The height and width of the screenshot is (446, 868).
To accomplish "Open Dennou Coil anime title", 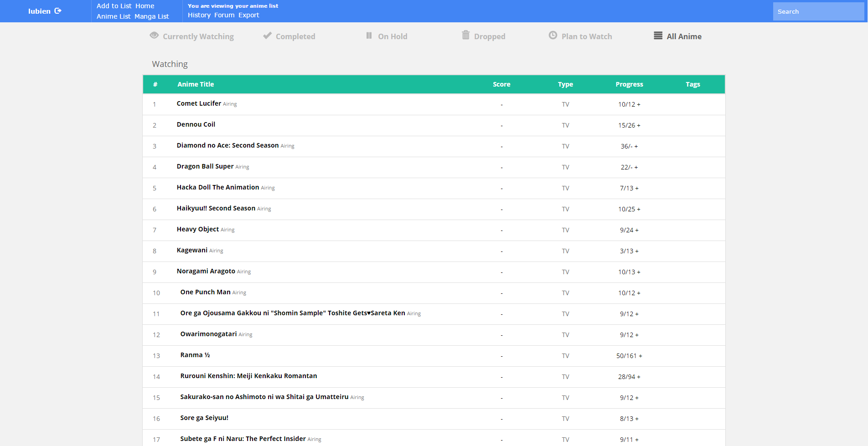I will point(196,124).
